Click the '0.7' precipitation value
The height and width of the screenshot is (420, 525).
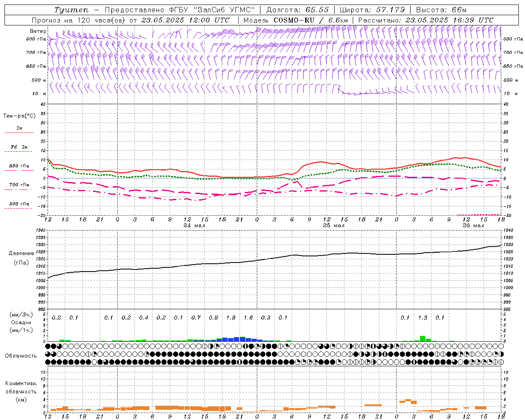(196, 318)
